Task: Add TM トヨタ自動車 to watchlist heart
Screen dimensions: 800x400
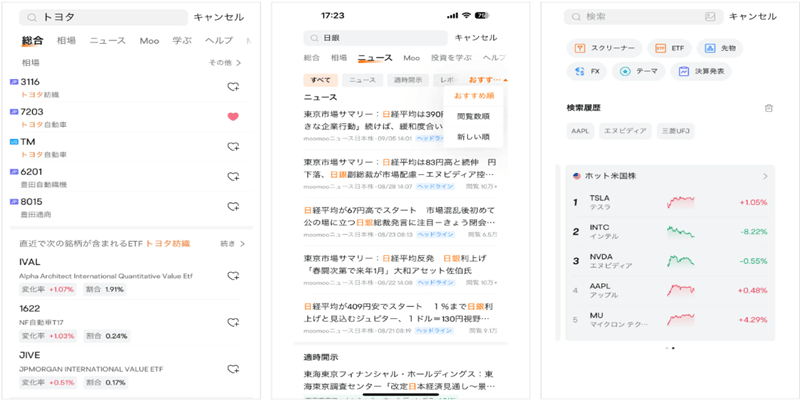Action: tap(233, 146)
